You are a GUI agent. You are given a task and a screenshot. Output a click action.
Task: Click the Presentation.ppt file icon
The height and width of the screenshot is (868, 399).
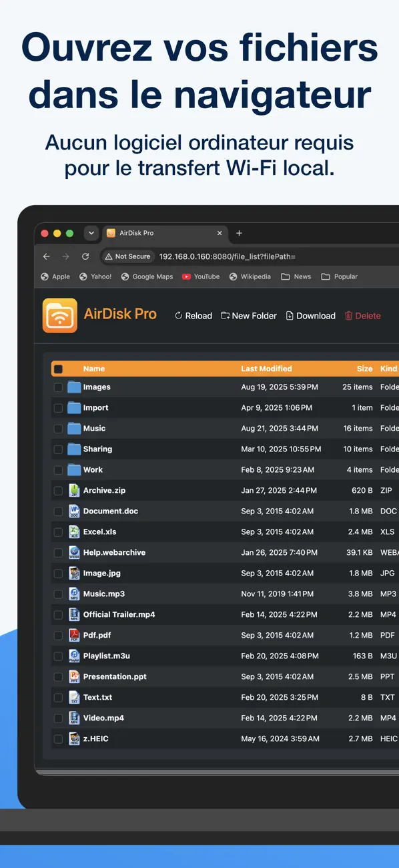[74, 677]
